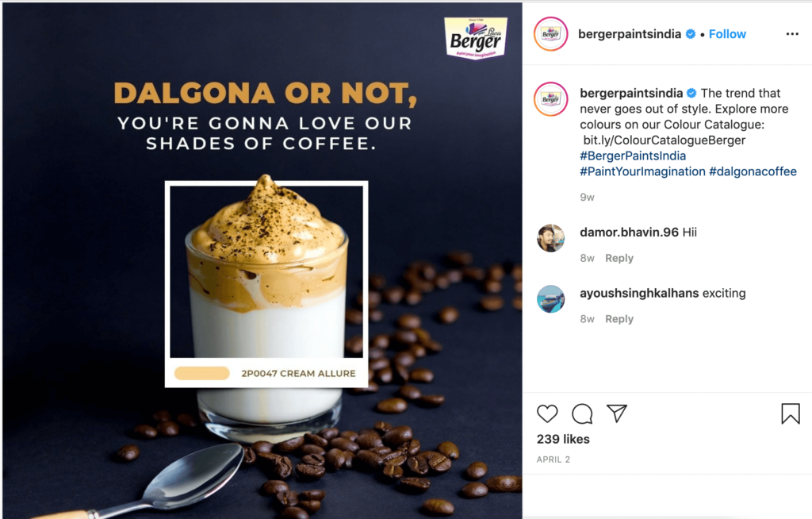Click the Berger logo on the image
Screen dimensions: 812x519
coord(476,38)
